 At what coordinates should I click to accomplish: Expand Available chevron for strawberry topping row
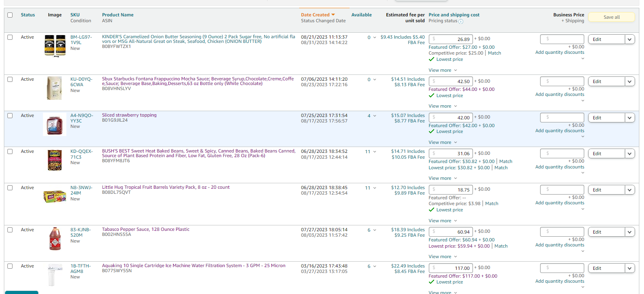[x=375, y=116]
